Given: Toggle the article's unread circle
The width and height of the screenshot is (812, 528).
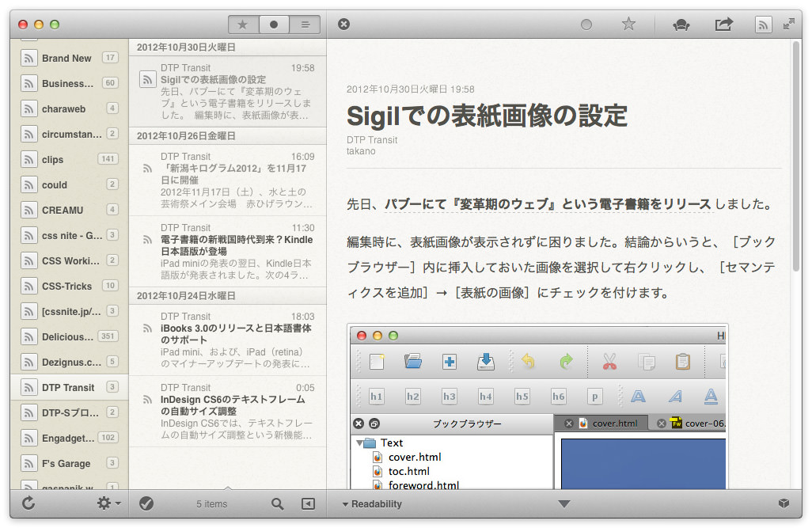Looking at the screenshot, I should pyautogui.click(x=586, y=25).
